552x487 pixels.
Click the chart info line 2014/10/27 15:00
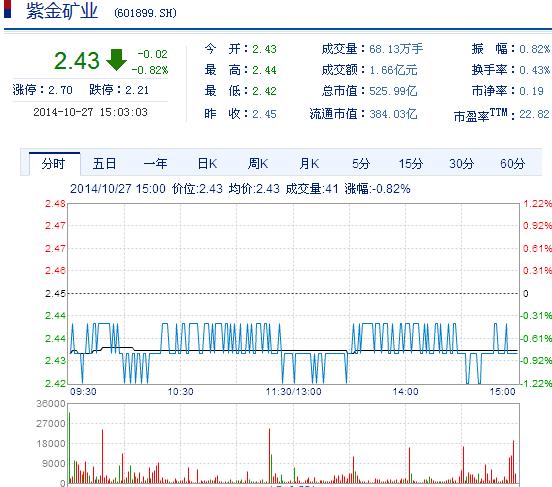tap(118, 189)
